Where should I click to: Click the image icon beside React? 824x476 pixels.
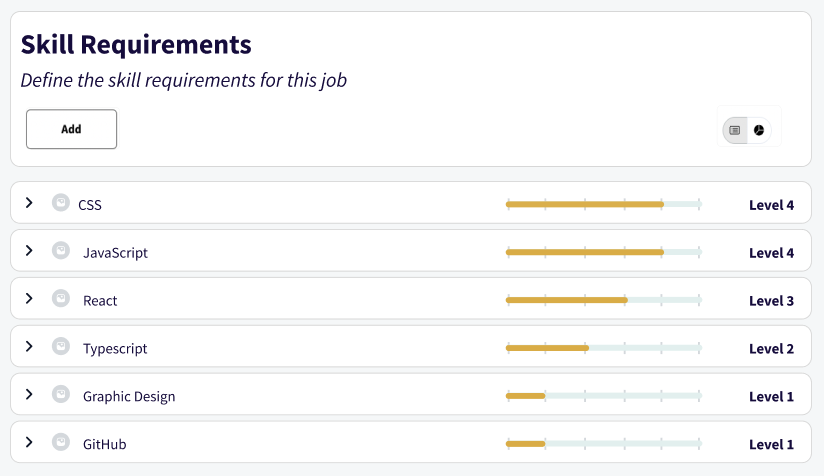click(61, 298)
